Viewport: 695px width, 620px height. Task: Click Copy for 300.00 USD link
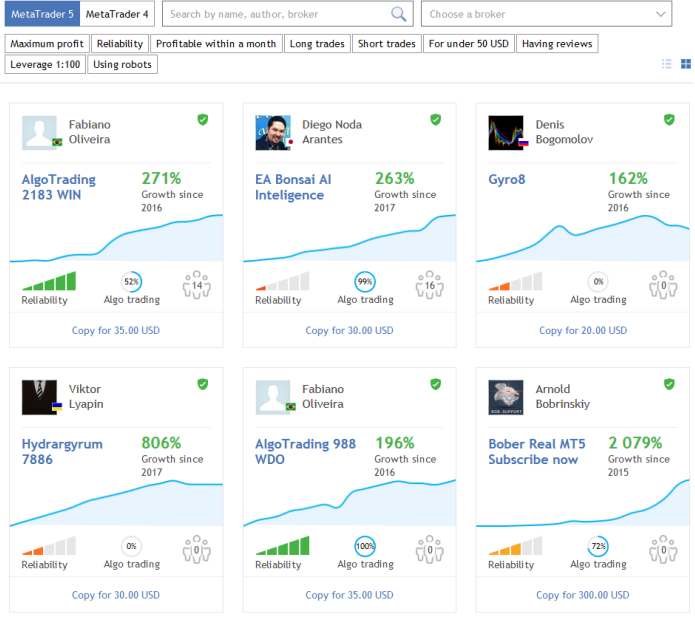[x=582, y=595]
